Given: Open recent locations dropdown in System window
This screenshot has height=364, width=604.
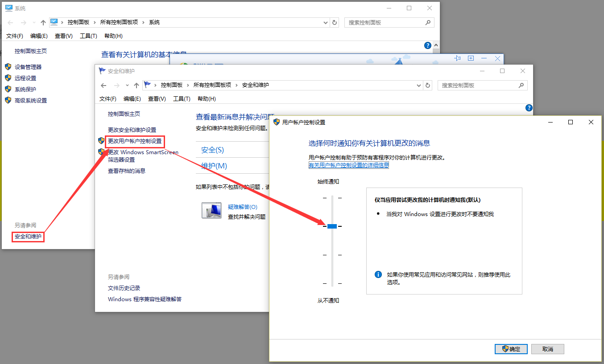Looking at the screenshot, I should [34, 22].
